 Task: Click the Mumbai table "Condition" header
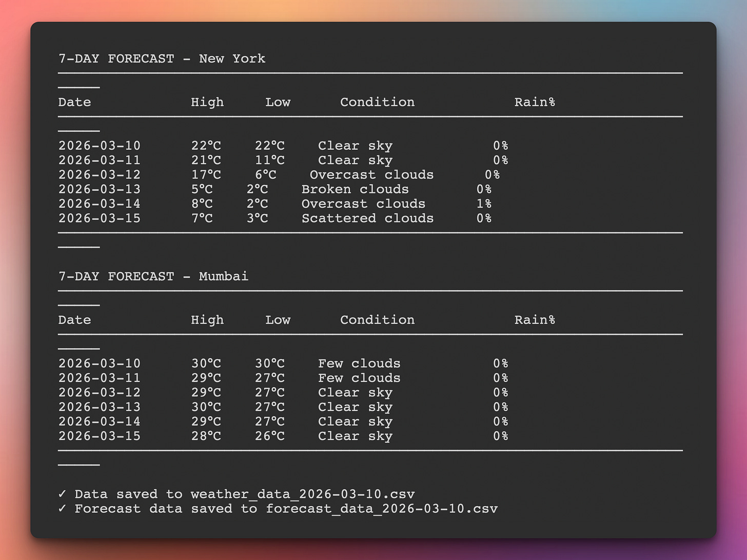377,320
